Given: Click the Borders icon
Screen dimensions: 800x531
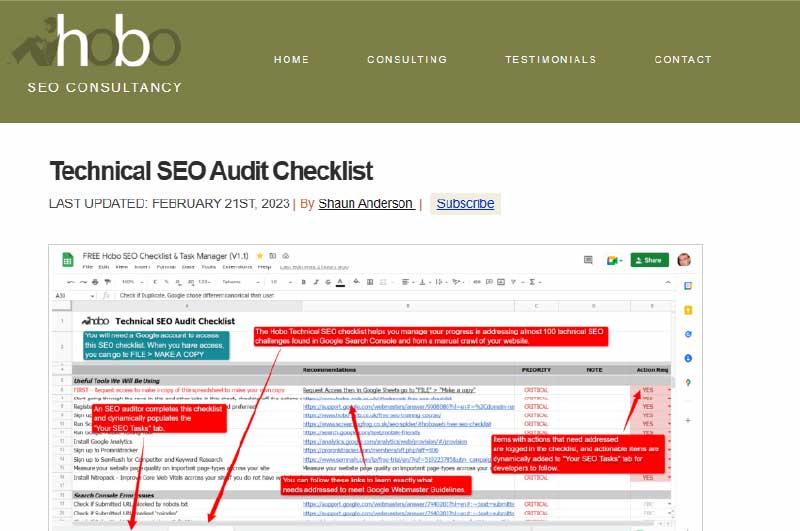Looking at the screenshot, I should coord(370,282).
